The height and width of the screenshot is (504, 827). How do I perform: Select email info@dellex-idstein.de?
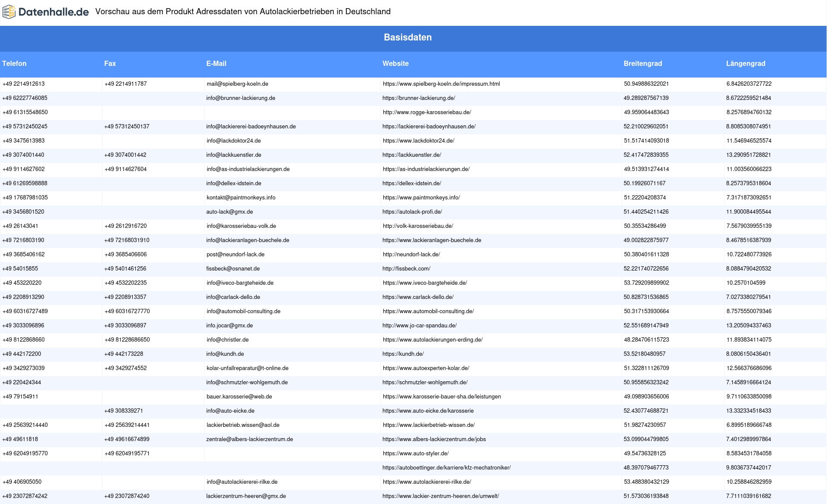click(x=234, y=184)
